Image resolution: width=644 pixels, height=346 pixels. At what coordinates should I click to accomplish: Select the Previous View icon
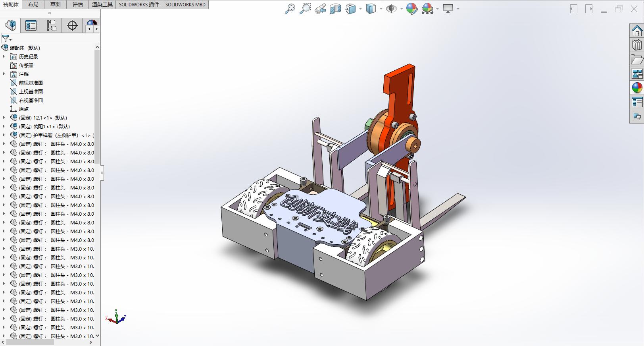(320, 9)
